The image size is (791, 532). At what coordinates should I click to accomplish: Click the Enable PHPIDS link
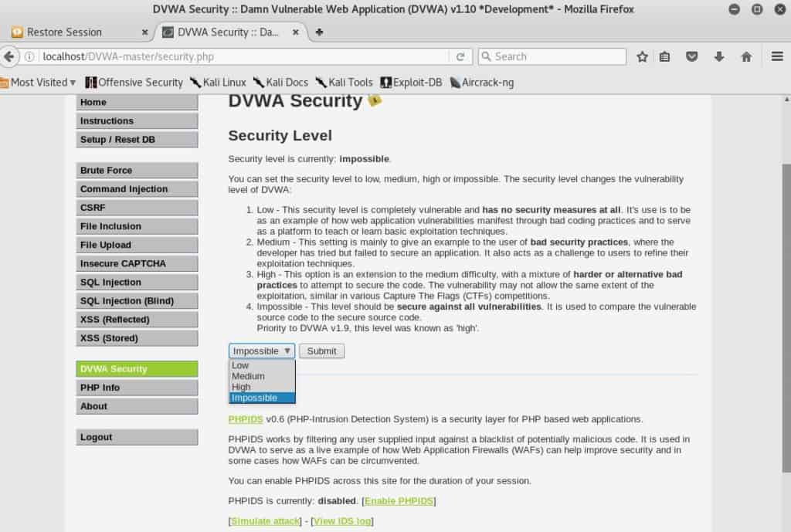tap(399, 501)
